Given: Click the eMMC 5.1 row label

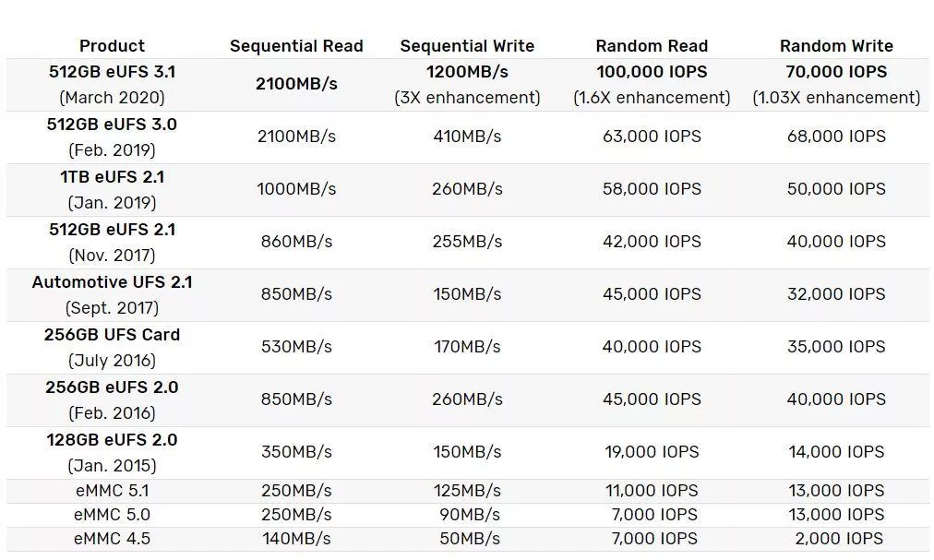Looking at the screenshot, I should click(x=112, y=491).
